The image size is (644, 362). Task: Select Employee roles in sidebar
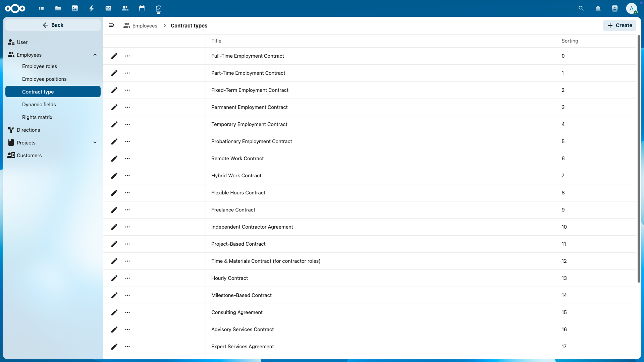[x=40, y=66]
